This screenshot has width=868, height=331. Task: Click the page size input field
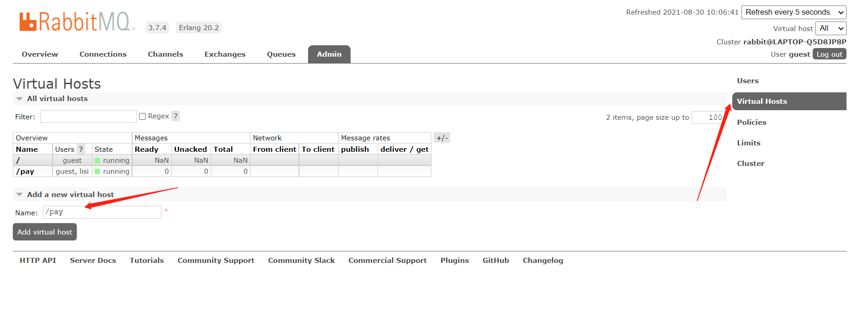pos(708,117)
